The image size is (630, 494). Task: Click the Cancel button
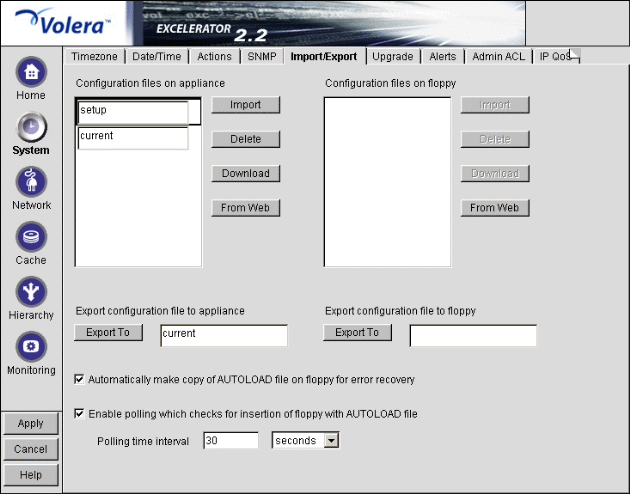pos(31,449)
